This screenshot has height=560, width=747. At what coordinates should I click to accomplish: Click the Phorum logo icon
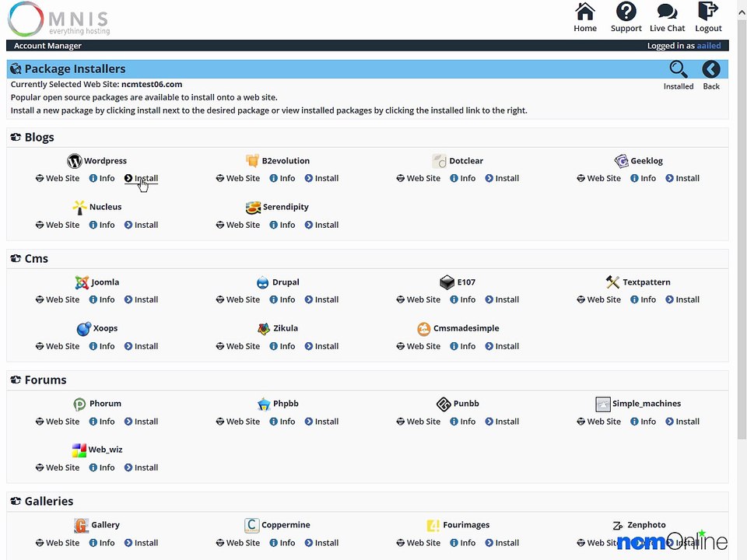[79, 404]
